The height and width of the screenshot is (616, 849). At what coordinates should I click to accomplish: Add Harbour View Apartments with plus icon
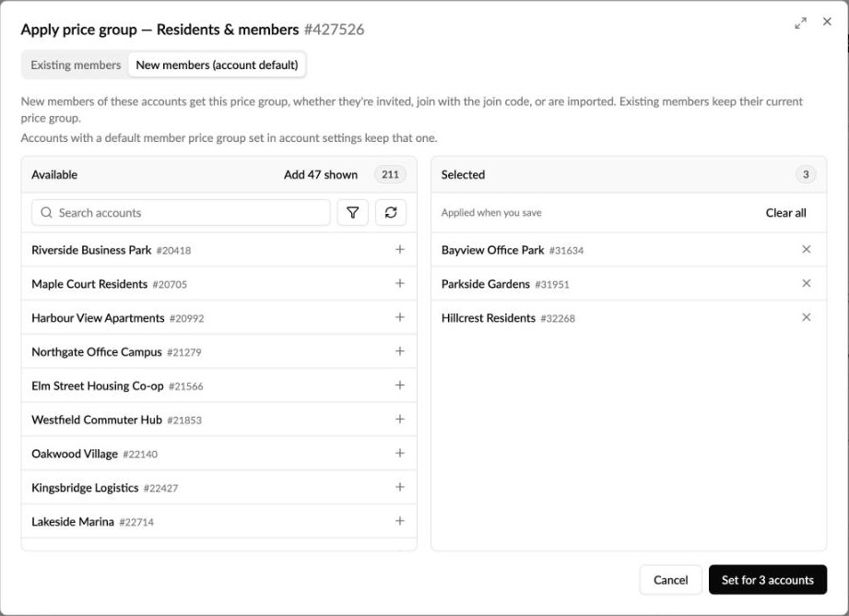click(x=399, y=317)
